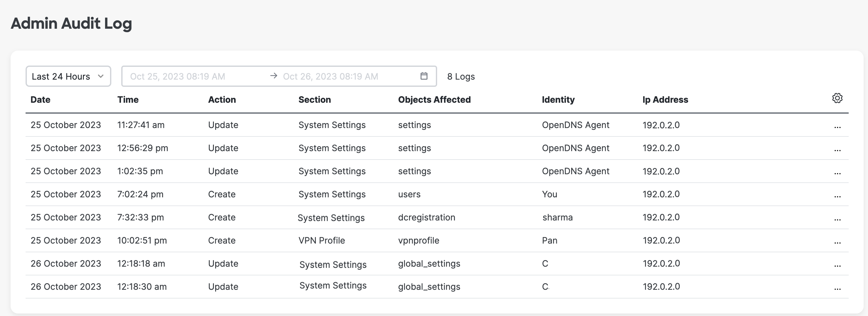Click System Settings in 7:32:33 pm row

click(x=331, y=218)
